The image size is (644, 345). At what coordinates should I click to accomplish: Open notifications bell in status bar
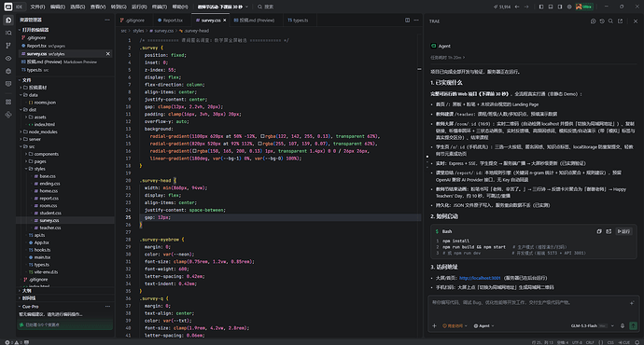pyautogui.click(x=637, y=342)
